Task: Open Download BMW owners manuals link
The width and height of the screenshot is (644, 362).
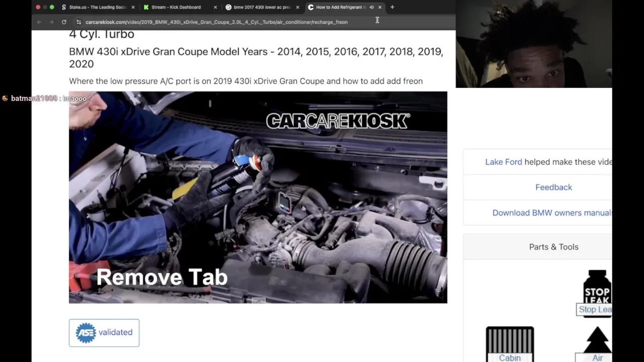Action: click(552, 213)
